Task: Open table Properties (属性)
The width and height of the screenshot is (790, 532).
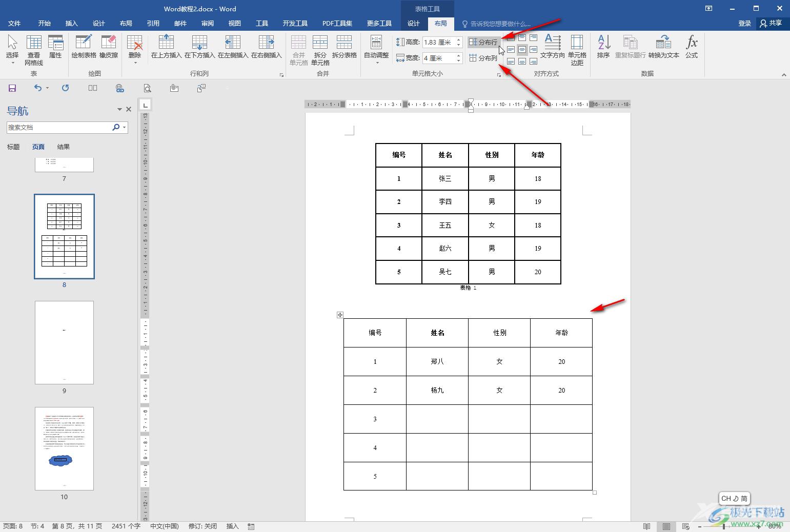Action: coord(55,47)
